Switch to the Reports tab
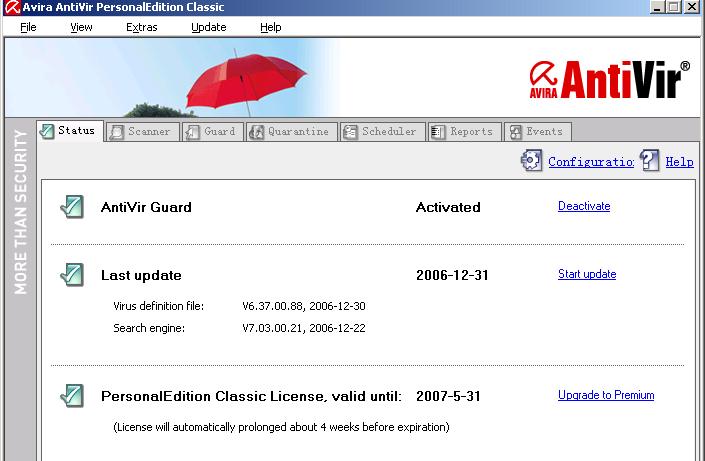 coord(464,132)
